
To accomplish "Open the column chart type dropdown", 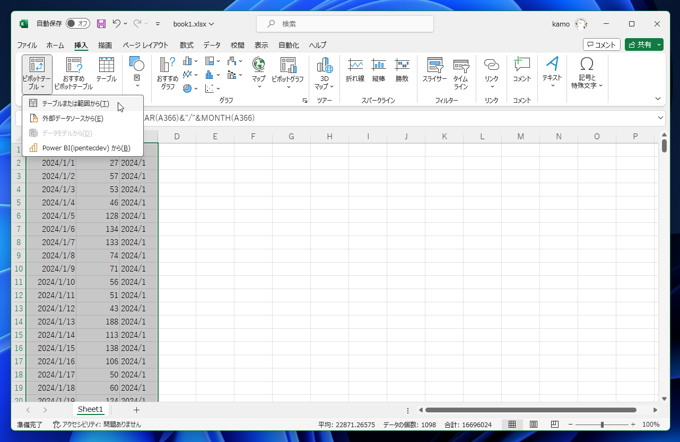I will tap(190, 61).
